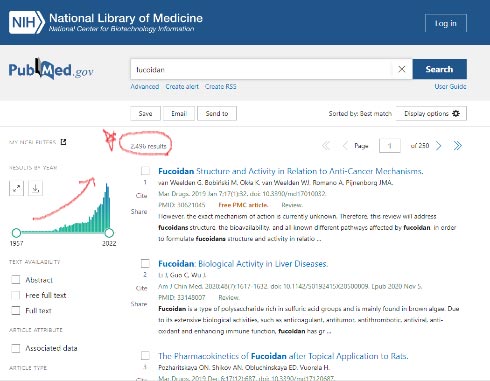Click the NIH logo
The height and width of the screenshot is (381, 490).
pos(27,22)
